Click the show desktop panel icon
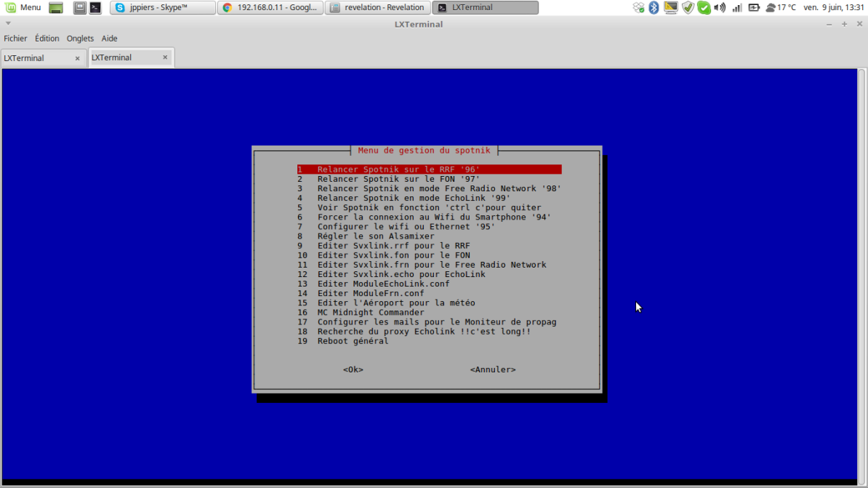 (56, 7)
